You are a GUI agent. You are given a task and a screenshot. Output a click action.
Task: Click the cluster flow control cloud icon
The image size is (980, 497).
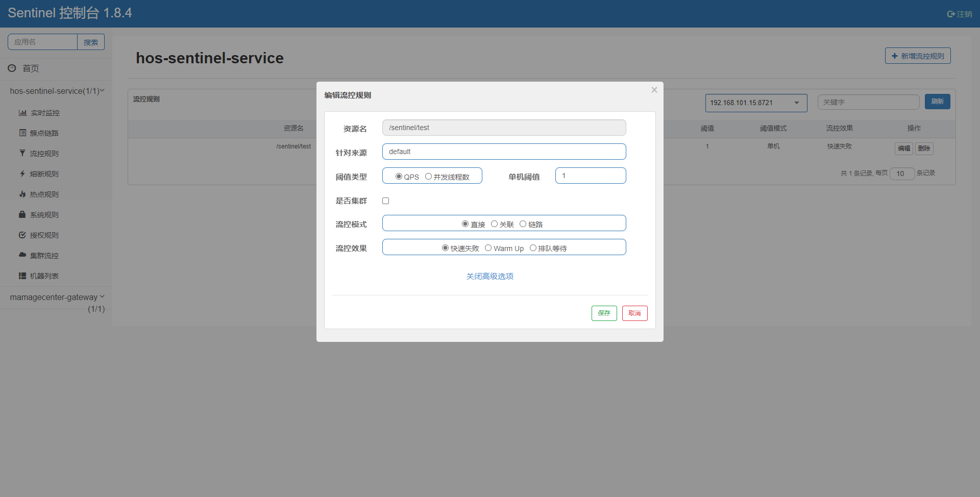coord(22,255)
